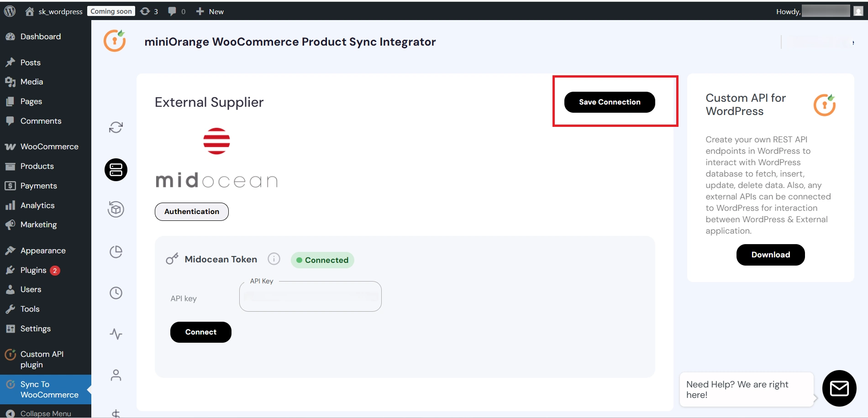Click the Authentication tab pill

coord(192,212)
